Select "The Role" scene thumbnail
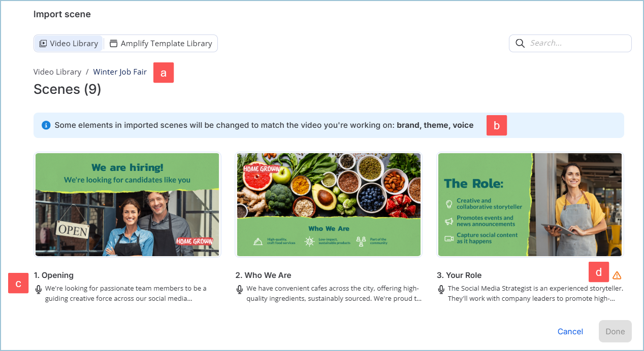644x351 pixels. tap(530, 204)
